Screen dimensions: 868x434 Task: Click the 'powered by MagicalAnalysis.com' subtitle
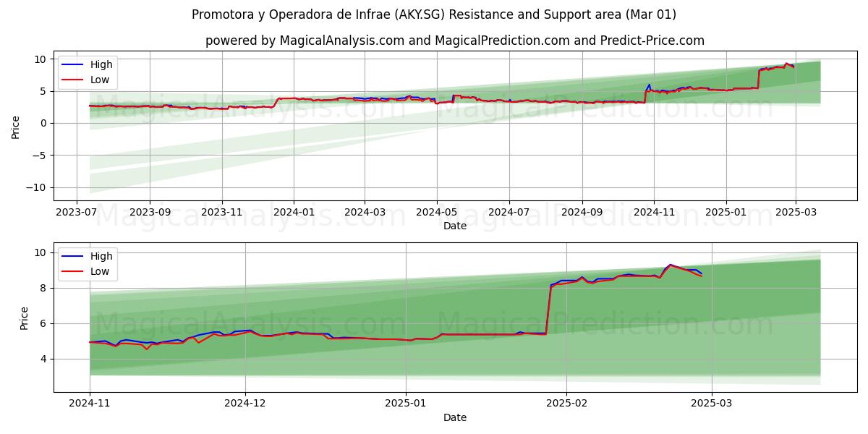455,41
